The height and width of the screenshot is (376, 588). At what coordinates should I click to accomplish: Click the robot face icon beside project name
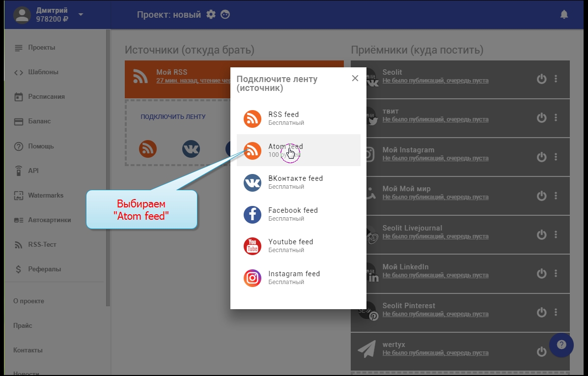225,15
